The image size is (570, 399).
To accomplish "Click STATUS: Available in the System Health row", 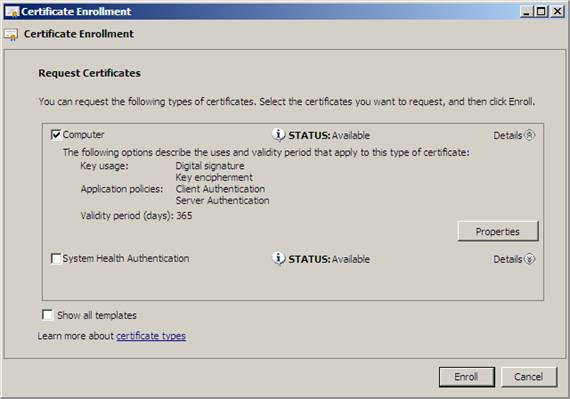I will (x=329, y=259).
